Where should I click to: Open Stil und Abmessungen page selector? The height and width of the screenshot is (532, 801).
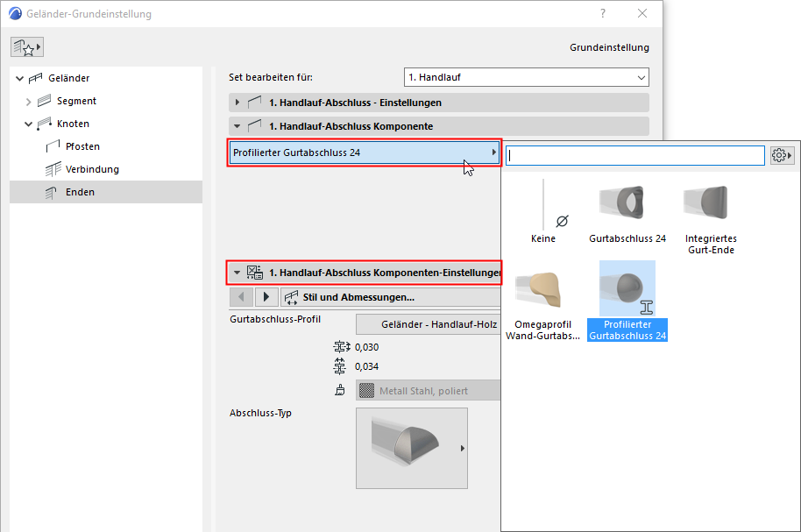coord(391,297)
